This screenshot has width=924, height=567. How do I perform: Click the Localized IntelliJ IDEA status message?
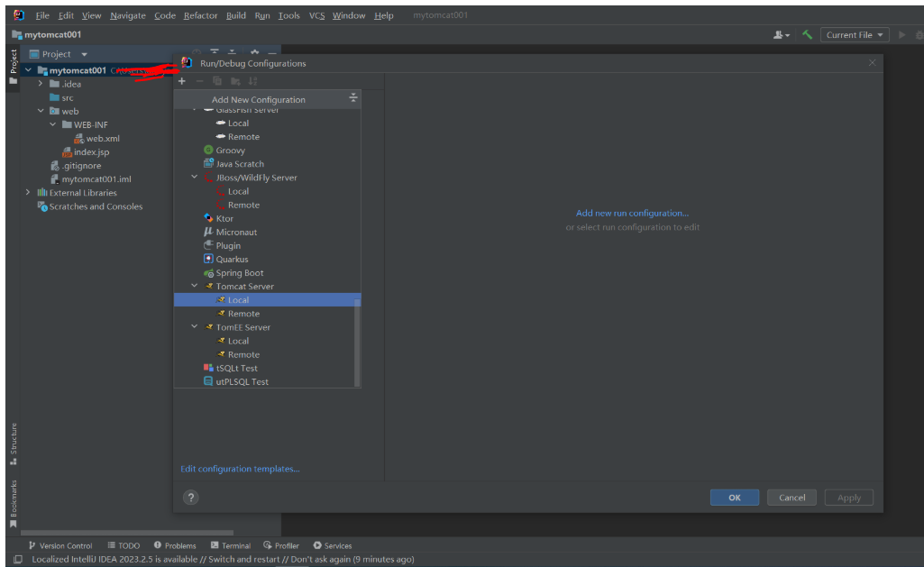point(223,559)
